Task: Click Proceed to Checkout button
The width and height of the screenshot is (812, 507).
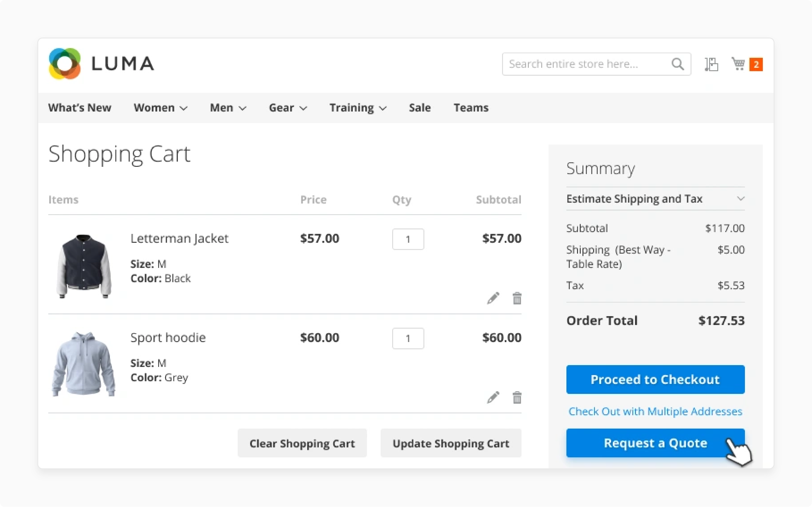Action: coord(655,379)
